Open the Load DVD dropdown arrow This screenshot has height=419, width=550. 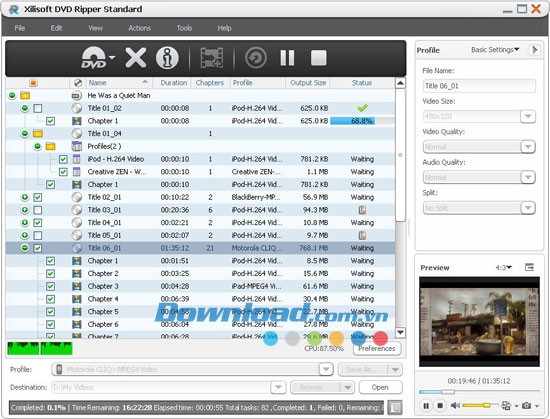pyautogui.click(x=112, y=57)
